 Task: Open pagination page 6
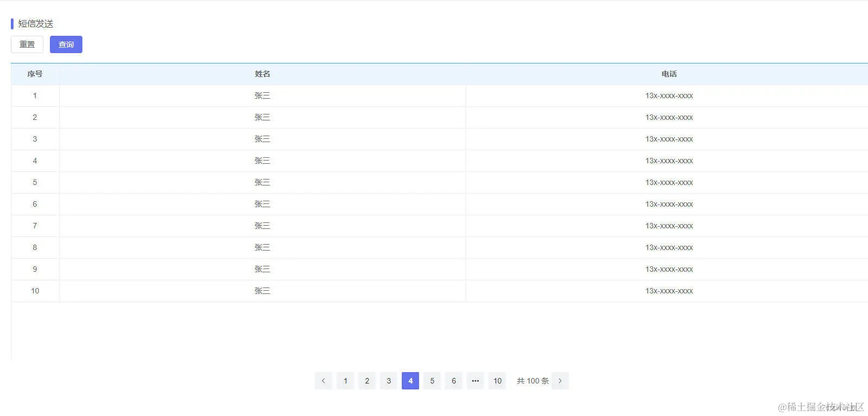tap(454, 381)
